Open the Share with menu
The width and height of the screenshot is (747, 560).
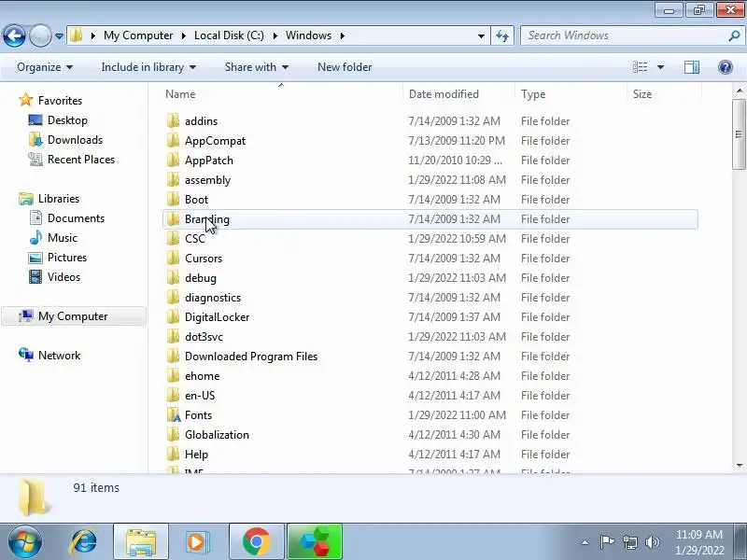point(257,67)
